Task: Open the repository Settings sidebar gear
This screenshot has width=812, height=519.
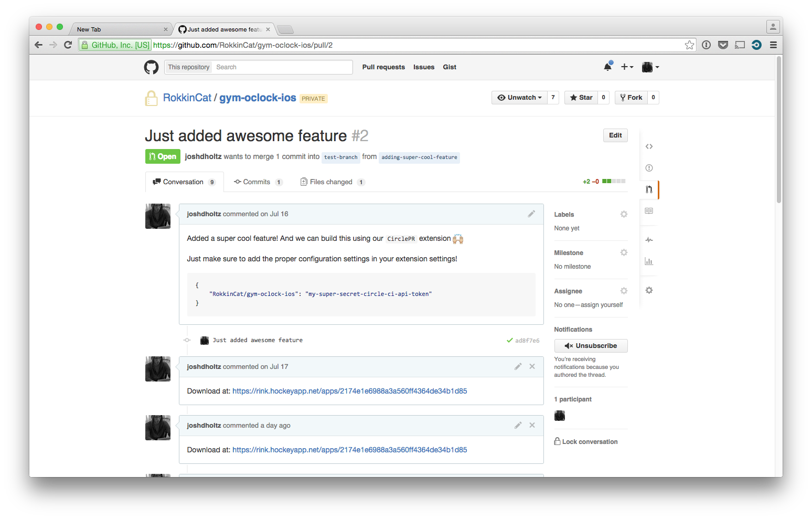Action: click(x=649, y=290)
